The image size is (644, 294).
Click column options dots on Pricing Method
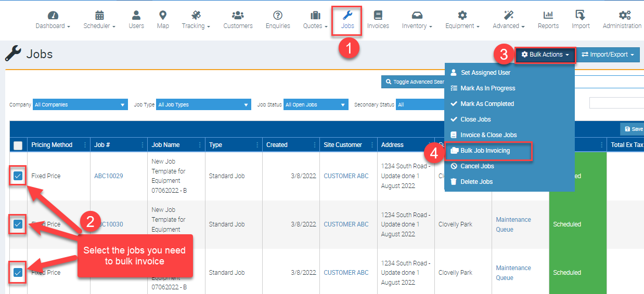(85, 145)
